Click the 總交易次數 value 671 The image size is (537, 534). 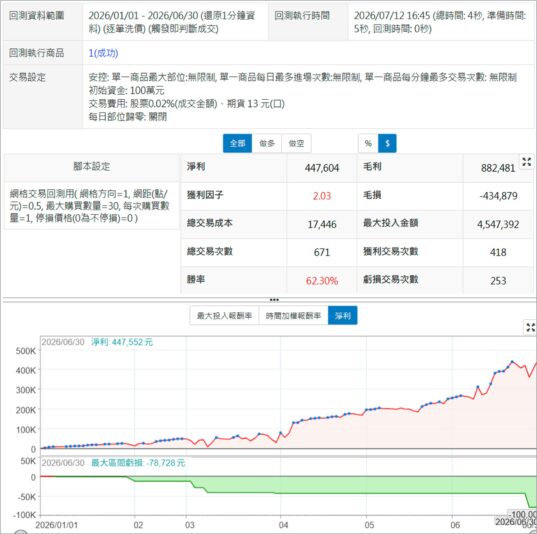(x=322, y=252)
